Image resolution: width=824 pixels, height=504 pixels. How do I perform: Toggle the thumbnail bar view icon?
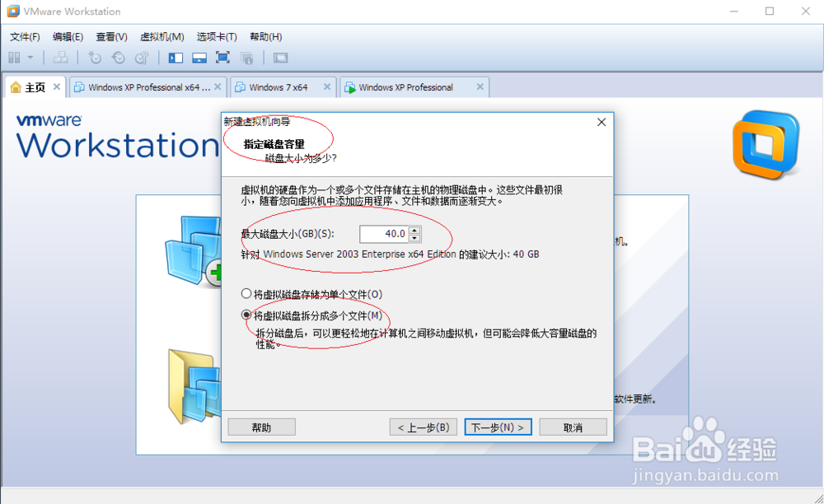pos(199,58)
